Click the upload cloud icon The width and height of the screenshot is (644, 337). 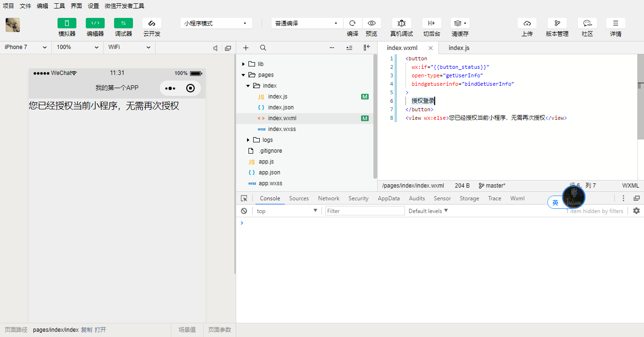[x=527, y=23]
